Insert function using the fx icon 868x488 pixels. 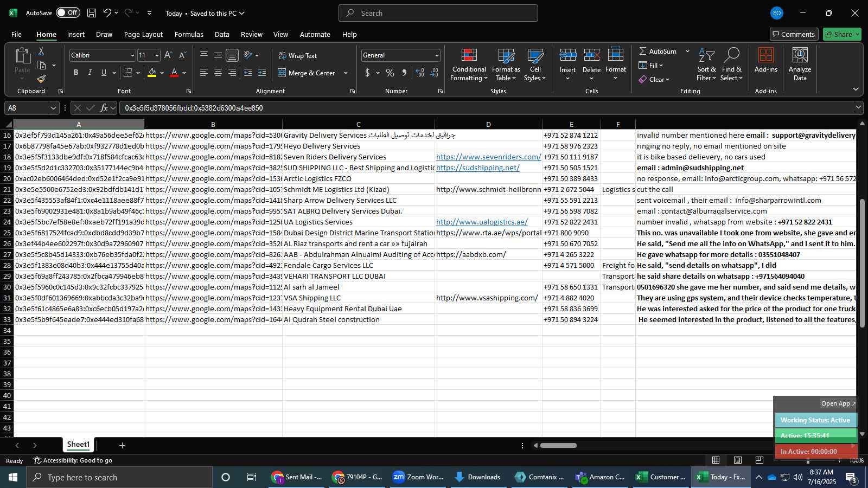(104, 108)
